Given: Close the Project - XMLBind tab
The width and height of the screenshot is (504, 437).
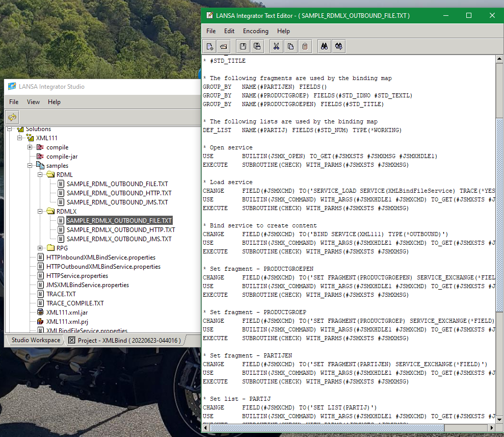Looking at the screenshot, I should pyautogui.click(x=72, y=340).
